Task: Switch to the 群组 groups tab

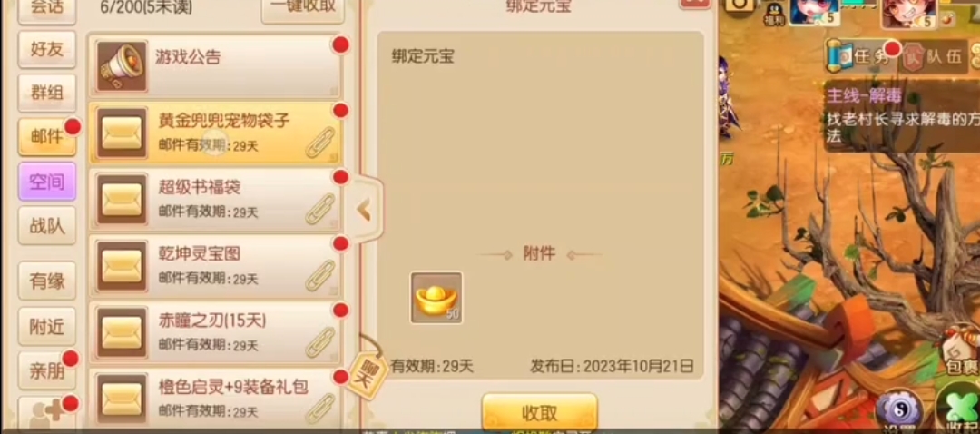Action: [47, 94]
